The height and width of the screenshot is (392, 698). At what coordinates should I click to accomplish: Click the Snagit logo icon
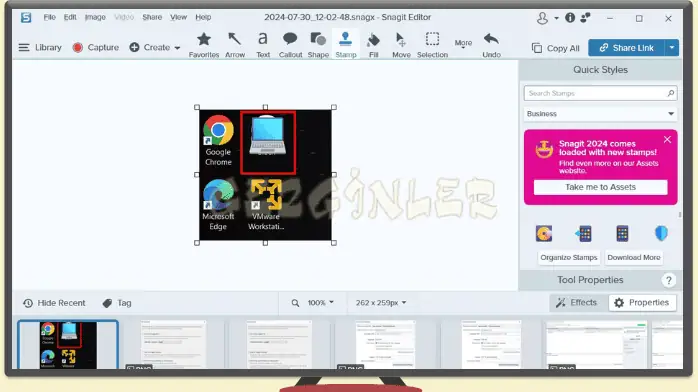(26, 17)
